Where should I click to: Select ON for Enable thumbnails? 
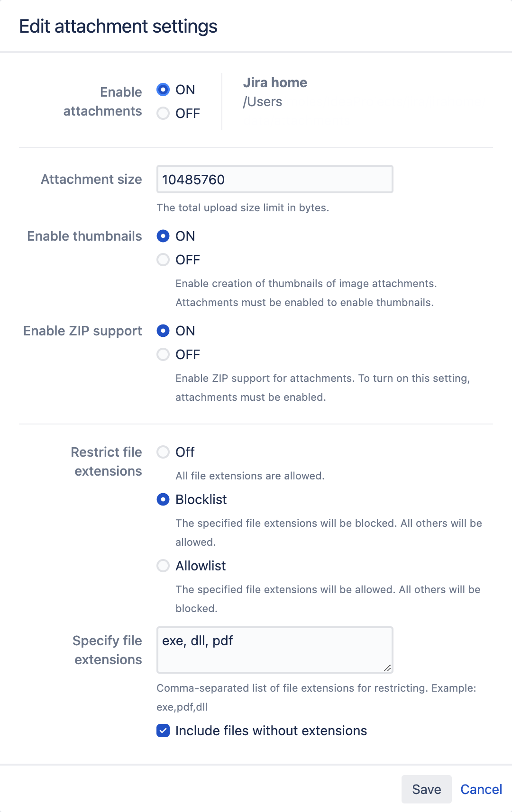[163, 236]
